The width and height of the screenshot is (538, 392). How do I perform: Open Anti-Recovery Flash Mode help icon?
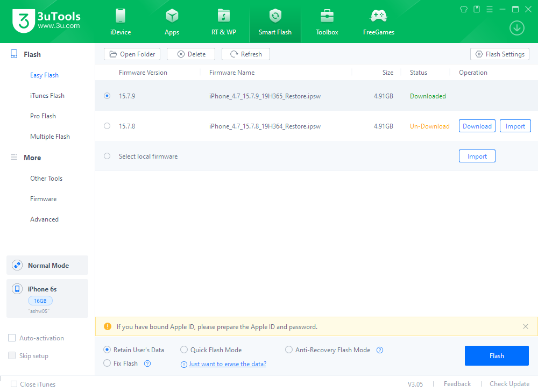[x=380, y=350]
